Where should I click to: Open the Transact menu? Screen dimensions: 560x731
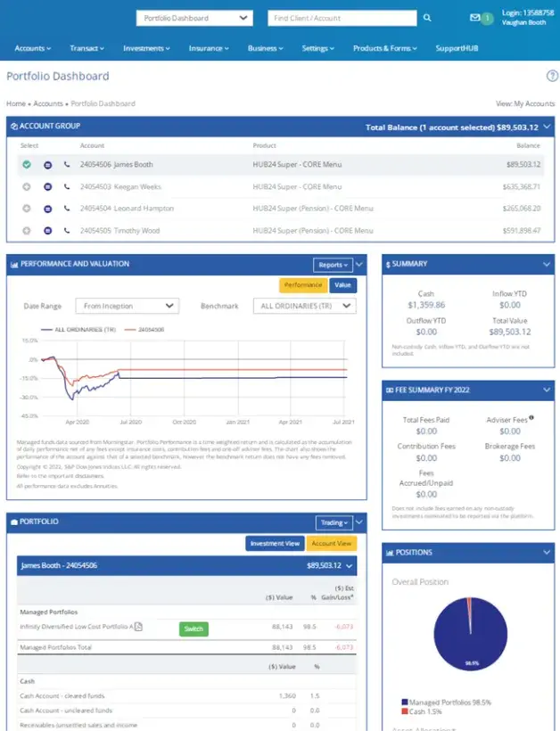86,48
